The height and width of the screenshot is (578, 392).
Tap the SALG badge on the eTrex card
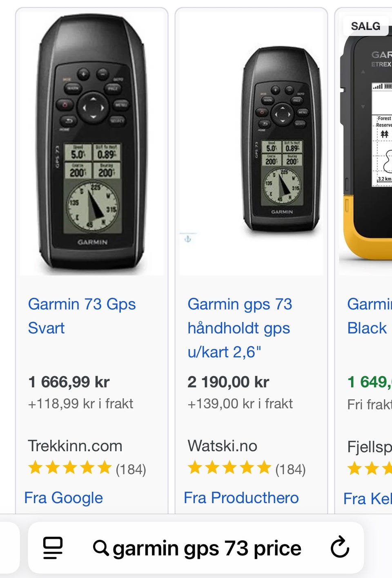pyautogui.click(x=365, y=26)
